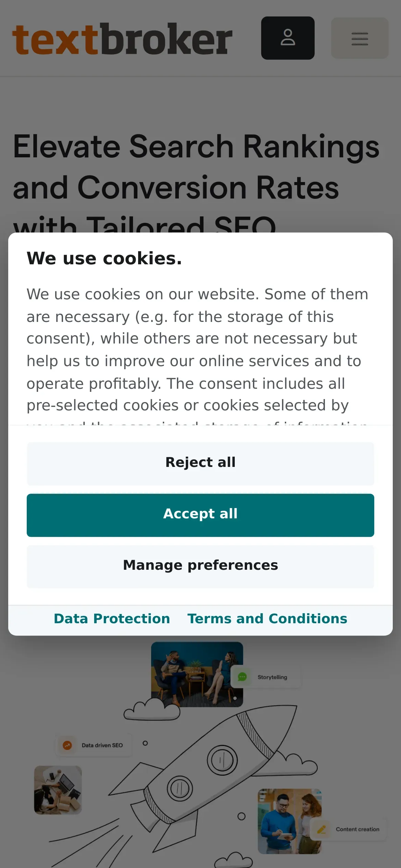Click the textbroker logo
This screenshot has width=401, height=868.
122,39
